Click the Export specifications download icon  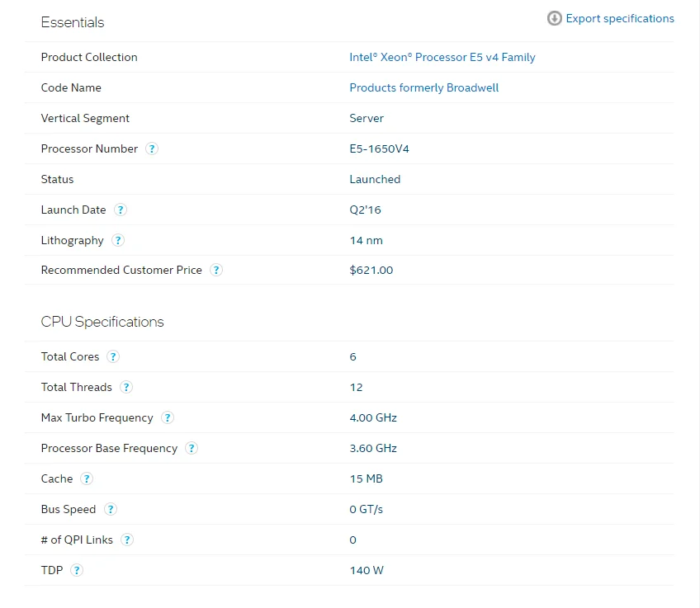555,18
